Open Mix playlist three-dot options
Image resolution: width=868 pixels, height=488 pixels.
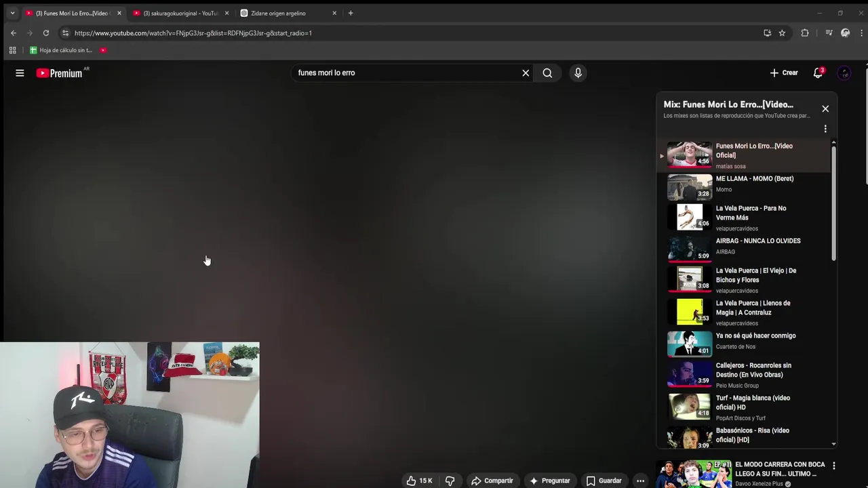[x=825, y=129]
